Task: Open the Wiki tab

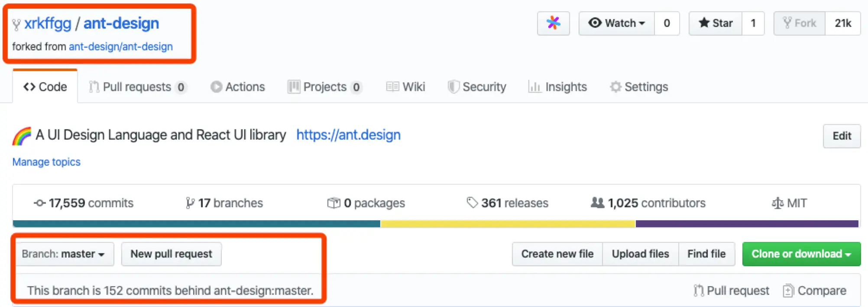Action: coord(405,87)
